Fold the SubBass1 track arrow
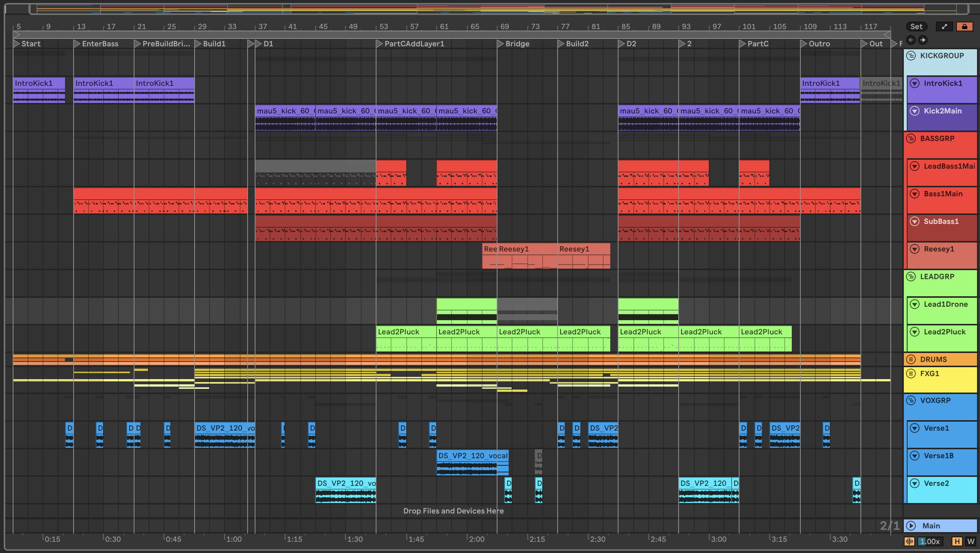This screenshot has height=553, width=980. 915,222
